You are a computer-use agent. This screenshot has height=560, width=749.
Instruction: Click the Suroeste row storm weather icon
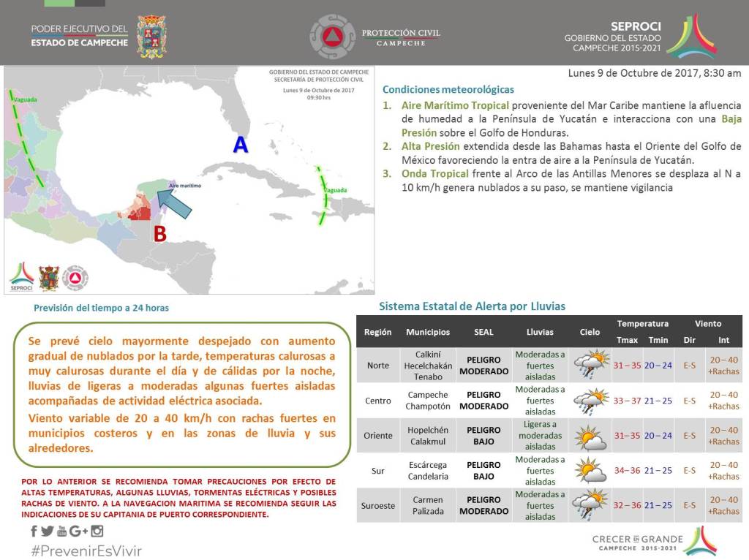pos(590,504)
